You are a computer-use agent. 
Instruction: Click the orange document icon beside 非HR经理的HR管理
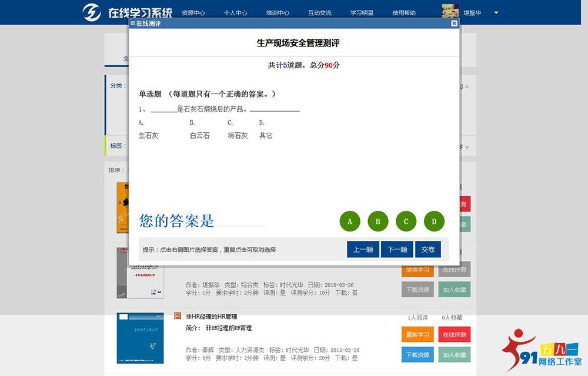coord(178,316)
